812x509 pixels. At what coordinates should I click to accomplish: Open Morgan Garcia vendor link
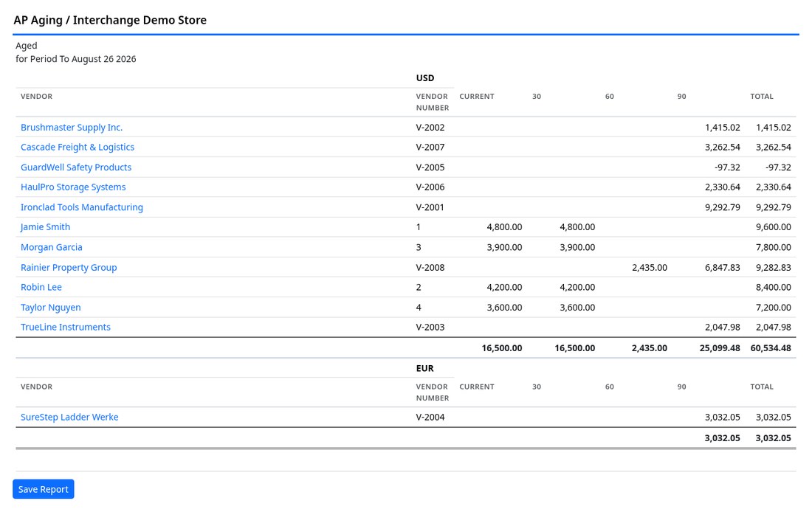pos(51,247)
